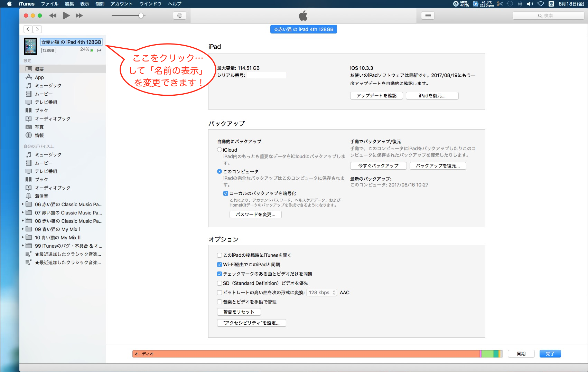588x372 pixels.
Task: Click the Wi-Fi icon in menu bar
Action: [541, 4]
